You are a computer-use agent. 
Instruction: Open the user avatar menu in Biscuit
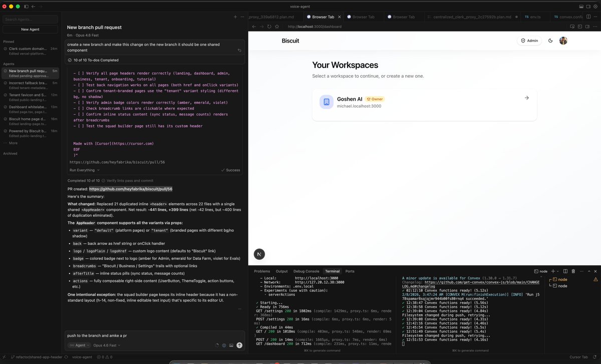[x=563, y=41]
